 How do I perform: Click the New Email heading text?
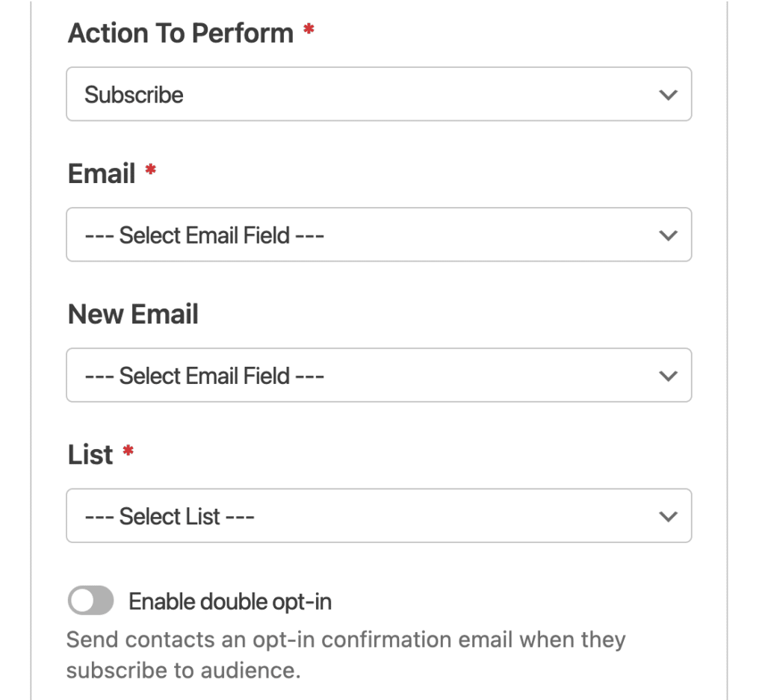point(133,314)
